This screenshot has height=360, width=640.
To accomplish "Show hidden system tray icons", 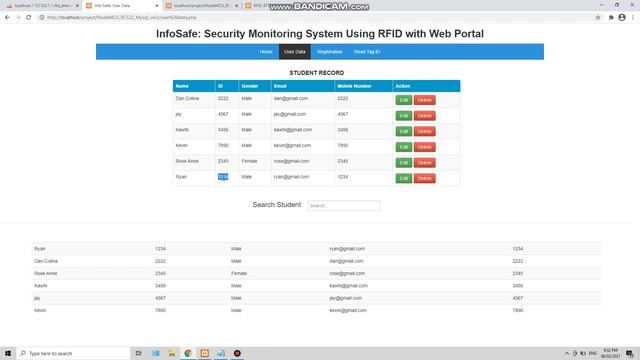I will click(x=567, y=353).
